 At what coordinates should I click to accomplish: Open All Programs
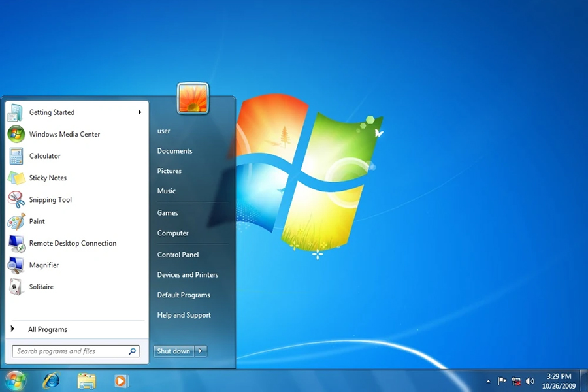[x=48, y=329]
